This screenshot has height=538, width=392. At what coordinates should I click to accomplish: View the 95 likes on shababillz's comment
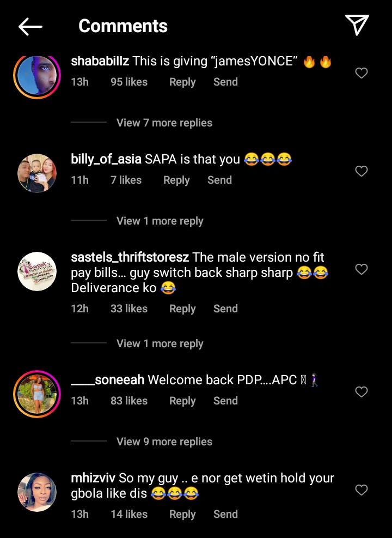click(129, 82)
